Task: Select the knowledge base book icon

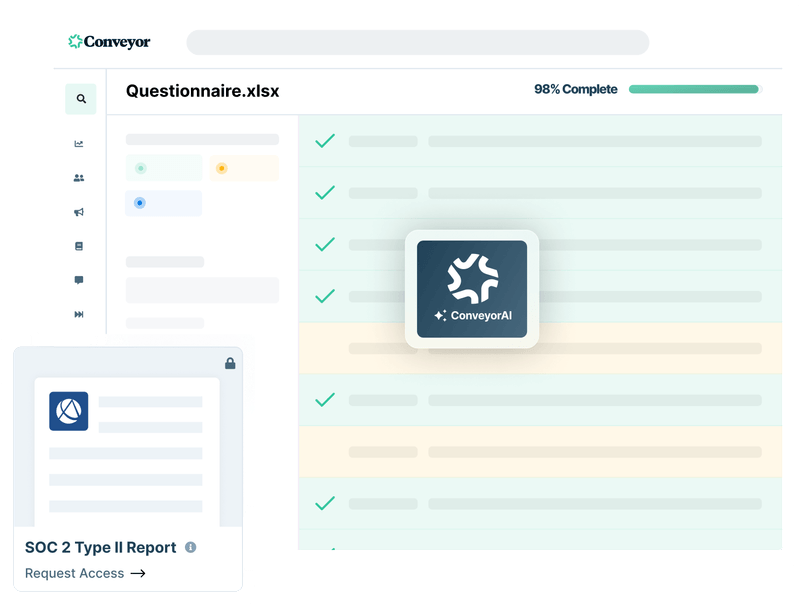Action: click(80, 245)
